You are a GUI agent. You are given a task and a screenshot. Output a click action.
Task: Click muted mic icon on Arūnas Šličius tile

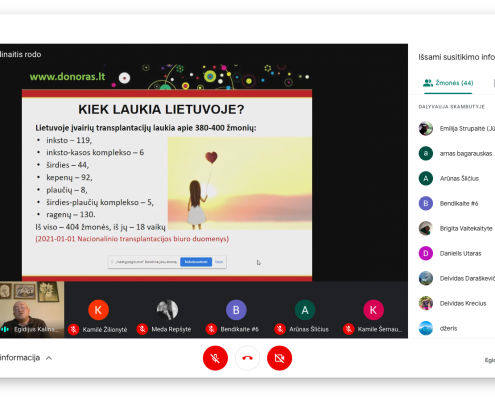[280, 330]
